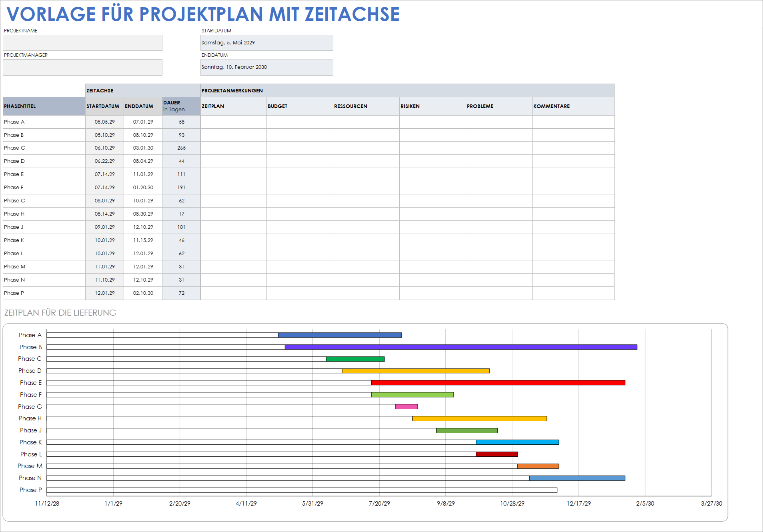Click the ENDDATUM column header
The image size is (763, 532).
click(143, 106)
